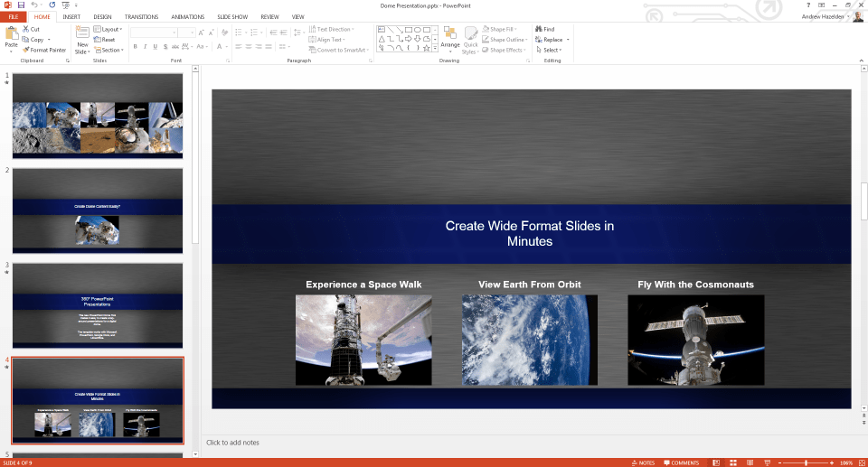Image resolution: width=868 pixels, height=467 pixels.
Task: Click the zoom out minus button
Action: coord(780,462)
